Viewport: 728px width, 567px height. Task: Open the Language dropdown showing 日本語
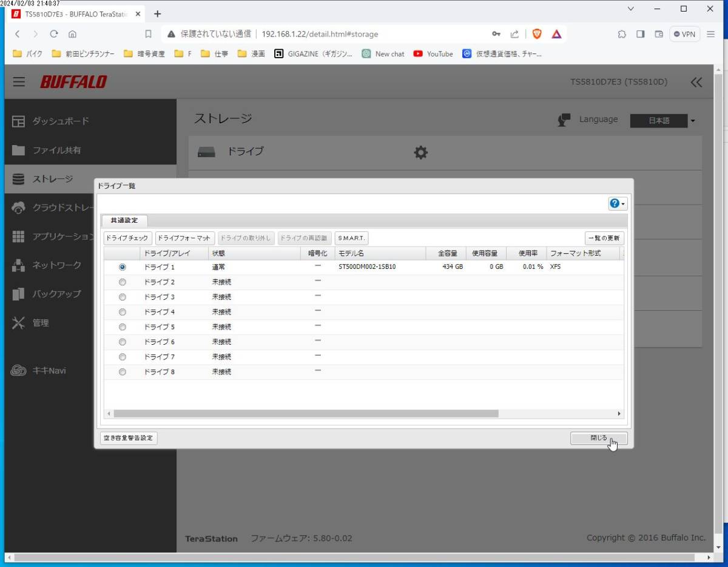[x=663, y=121]
